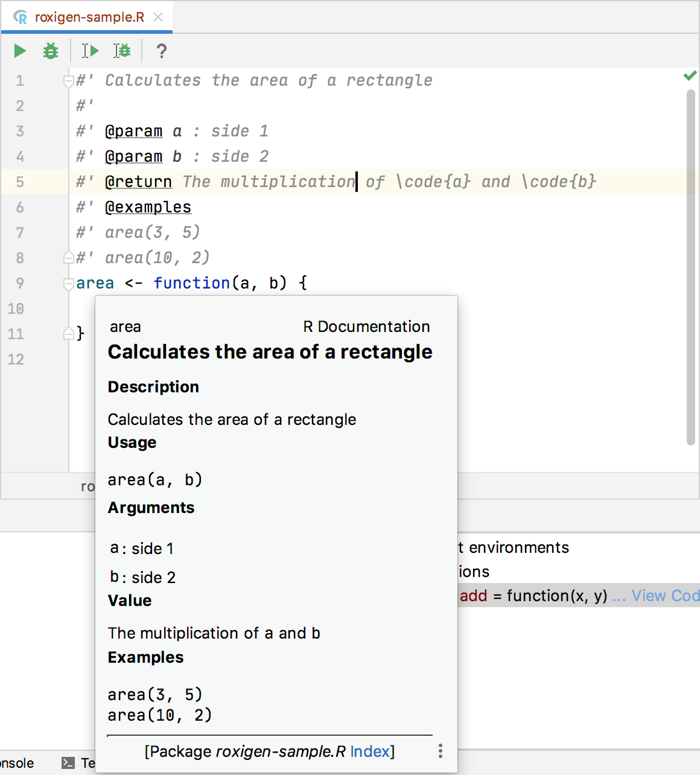Click the '\code{a}' text on line 5

click(433, 182)
